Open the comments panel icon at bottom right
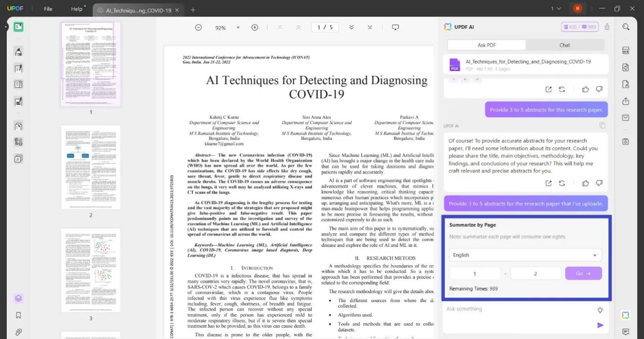Viewport: 644px width, 339px height. [626, 332]
